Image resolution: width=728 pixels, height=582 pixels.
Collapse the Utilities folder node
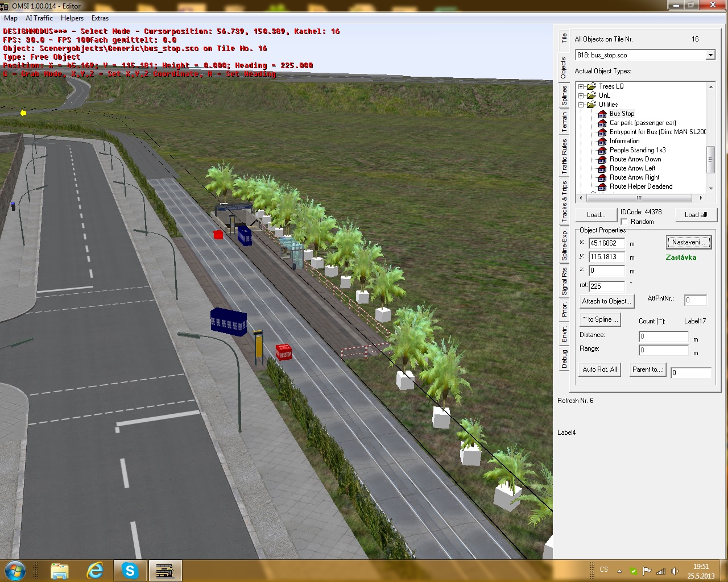pos(581,105)
